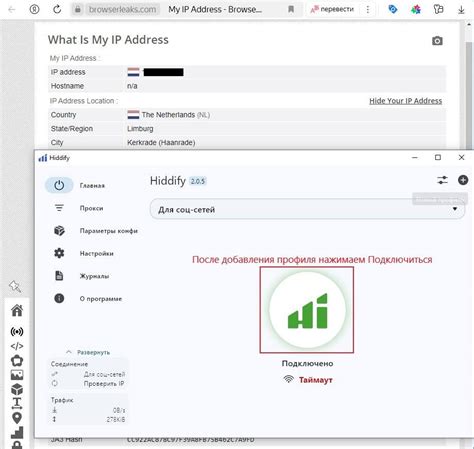Click the camera screenshot icon on page
The height and width of the screenshot is (449, 474).
tap(437, 41)
